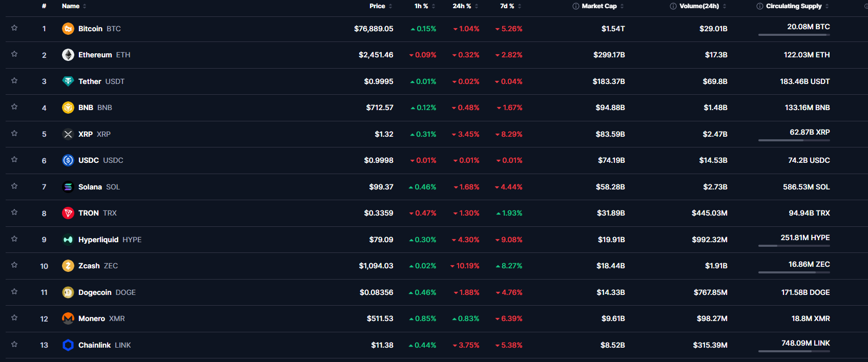Click Zcash 24h change 10.19%
Viewport: 868px width, 362px height.
point(465,266)
